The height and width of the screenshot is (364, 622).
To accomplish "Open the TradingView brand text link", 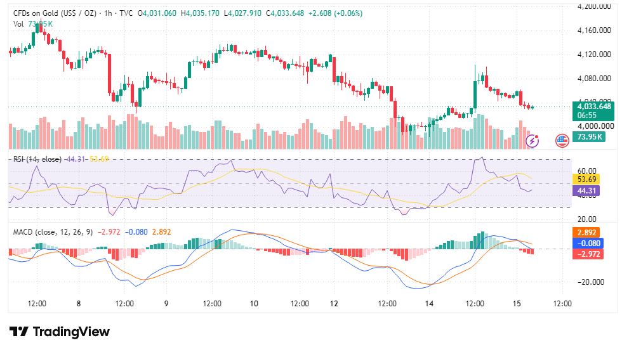I will coord(71,332).
